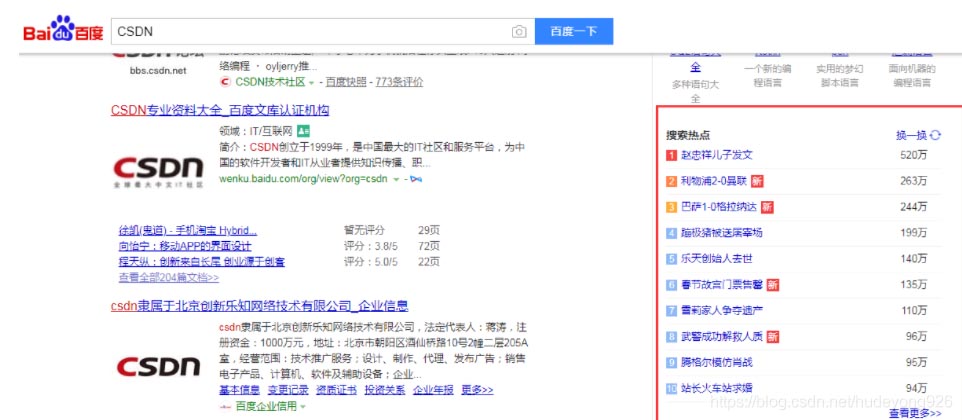The image size is (962, 420).
Task: Click CSDN logo thumbnail for wenku result
Action: pos(158,168)
